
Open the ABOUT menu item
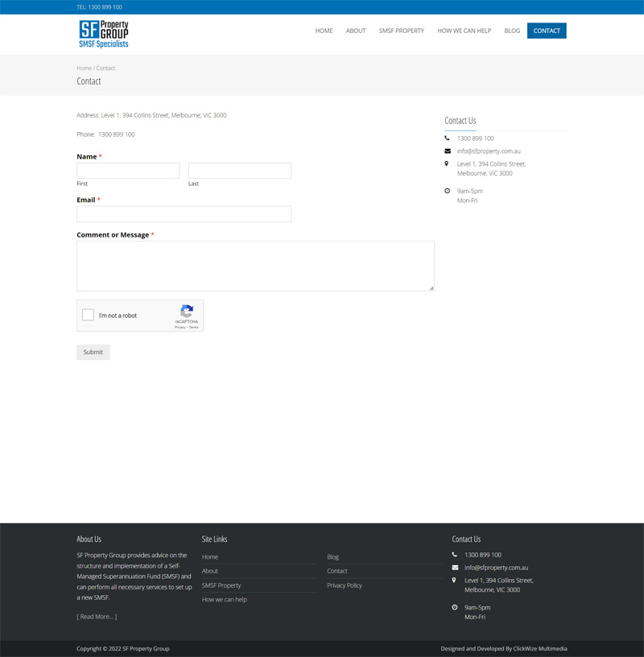point(356,31)
